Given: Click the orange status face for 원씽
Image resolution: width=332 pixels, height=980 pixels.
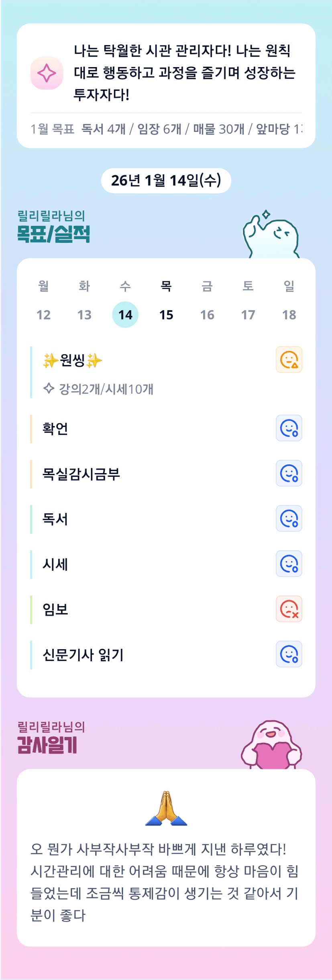Looking at the screenshot, I should point(289,359).
